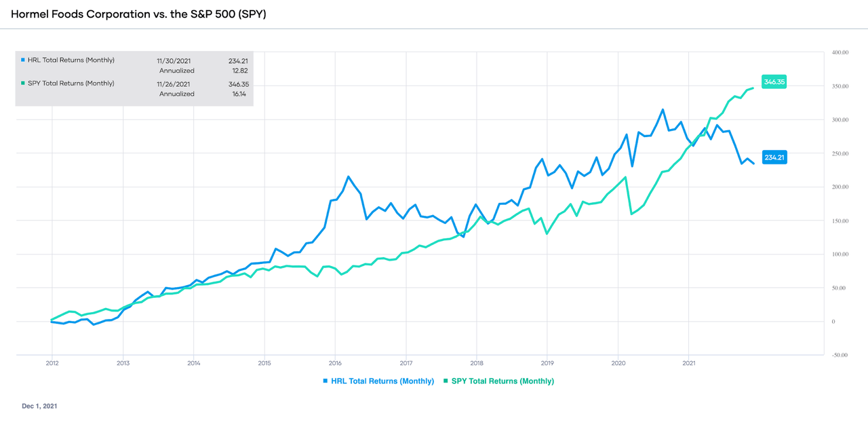The image size is (868, 435).
Task: Toggle SPY Total Returns (Monthly) bottom legend label
Action: (x=502, y=381)
